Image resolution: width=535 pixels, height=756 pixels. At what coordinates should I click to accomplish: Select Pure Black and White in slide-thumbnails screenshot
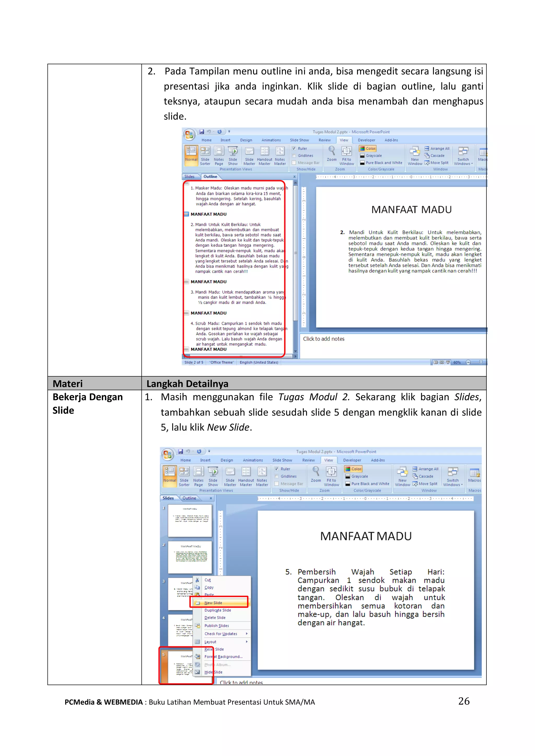(x=367, y=484)
